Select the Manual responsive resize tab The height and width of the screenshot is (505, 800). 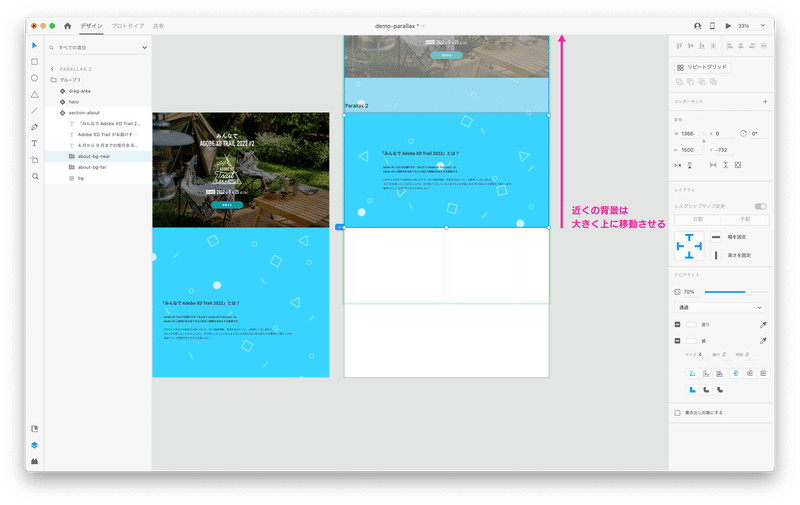tap(745, 219)
